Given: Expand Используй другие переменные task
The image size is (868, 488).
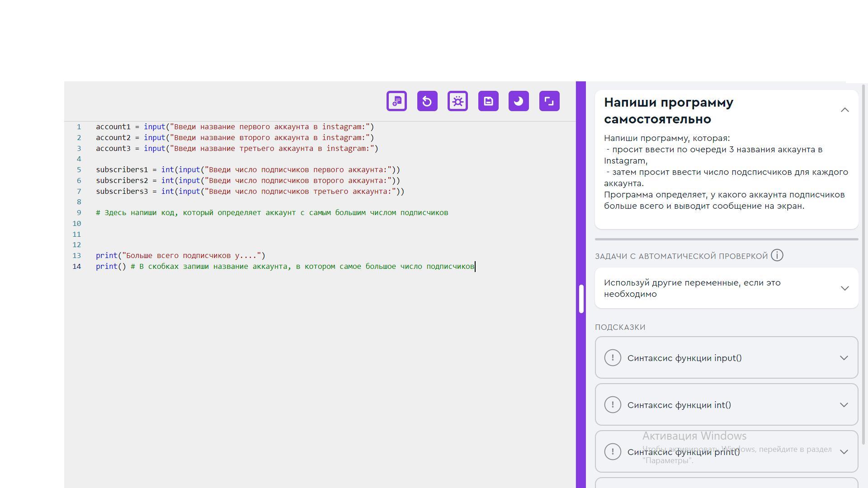Looking at the screenshot, I should tap(844, 288).
